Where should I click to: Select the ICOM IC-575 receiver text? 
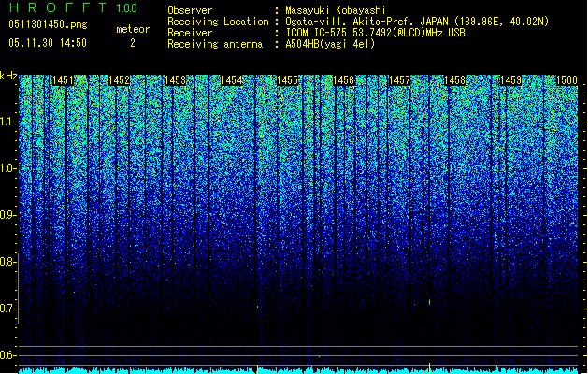[x=375, y=33]
